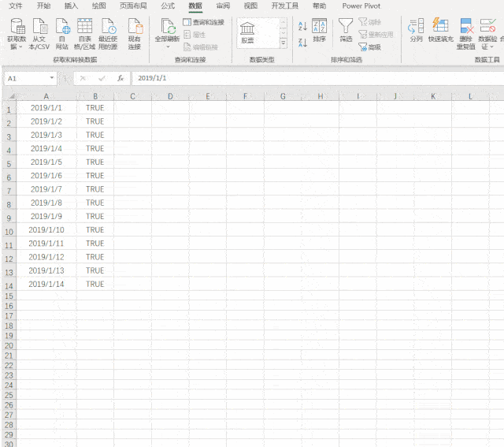504x447 pixels.
Task: Select the cell containing 2019/1/1
Action: pyautogui.click(x=46, y=108)
